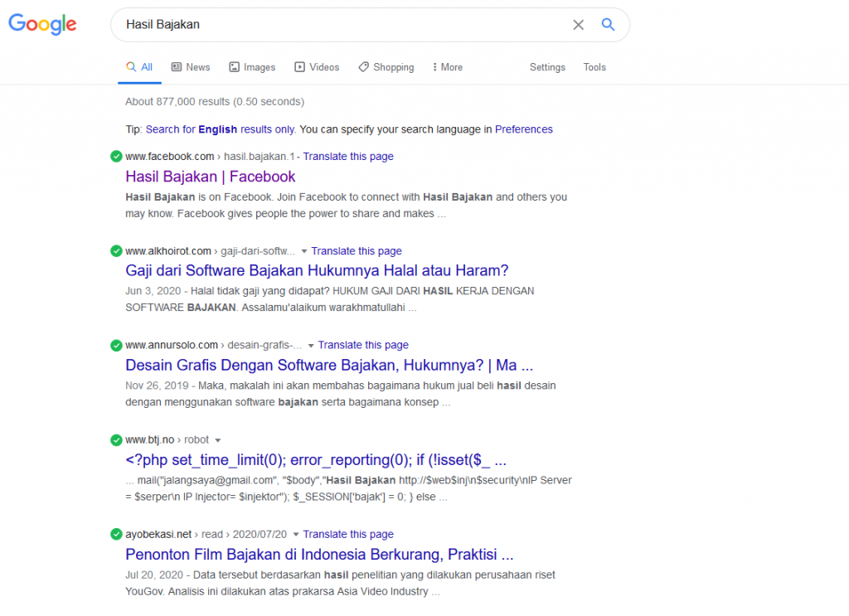Open 'Gaji dari Software Bajakan Hukumnya' result
The width and height of the screenshot is (849, 616).
pyautogui.click(x=317, y=270)
